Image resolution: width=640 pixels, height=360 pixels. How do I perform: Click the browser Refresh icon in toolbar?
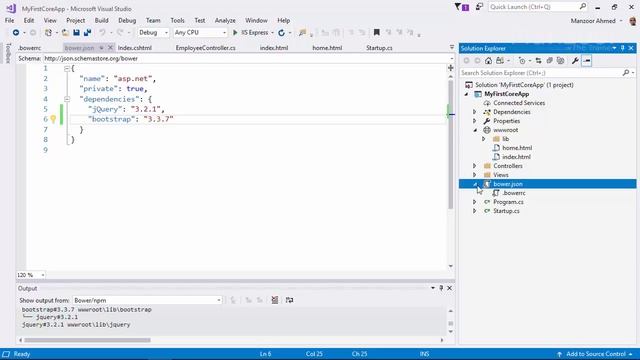click(281, 33)
